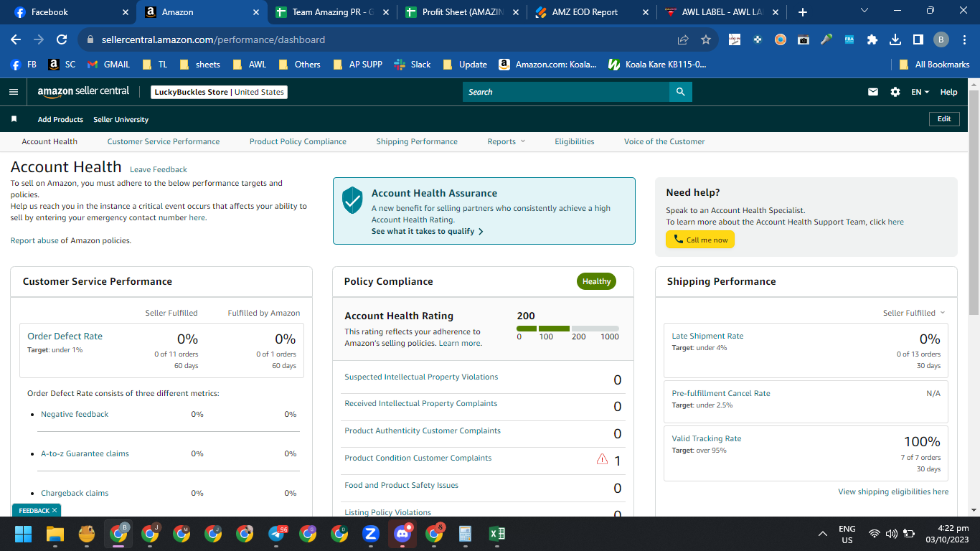Open the Chrome extensions puzzle icon

pyautogui.click(x=872, y=40)
